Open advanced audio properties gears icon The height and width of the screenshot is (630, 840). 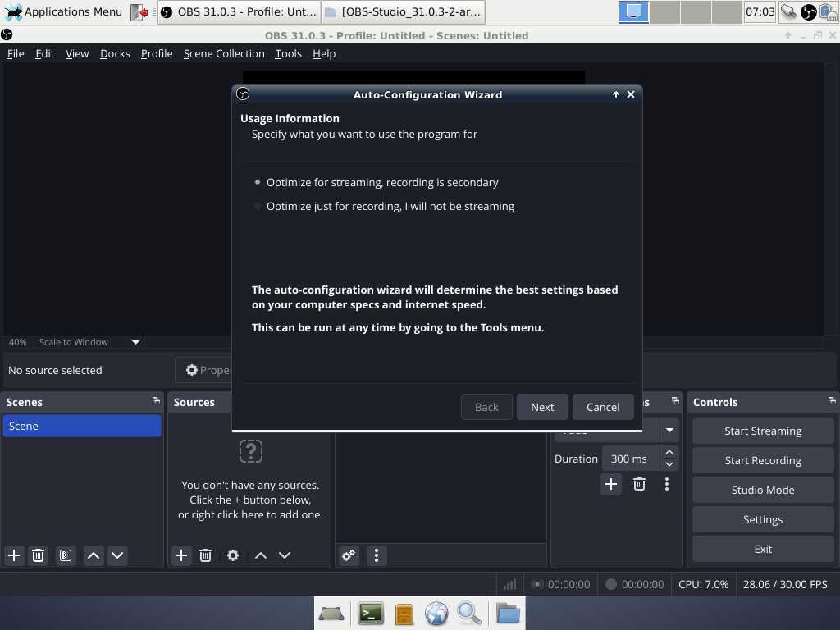[x=349, y=555]
